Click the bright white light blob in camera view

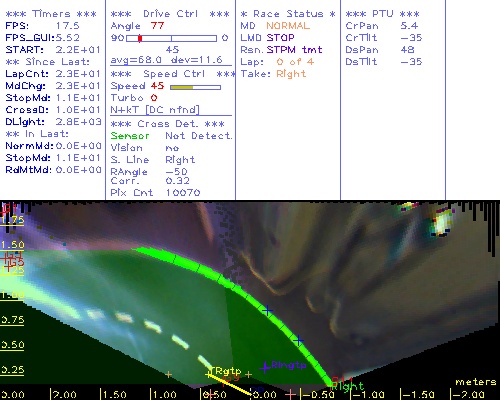coord(442,223)
